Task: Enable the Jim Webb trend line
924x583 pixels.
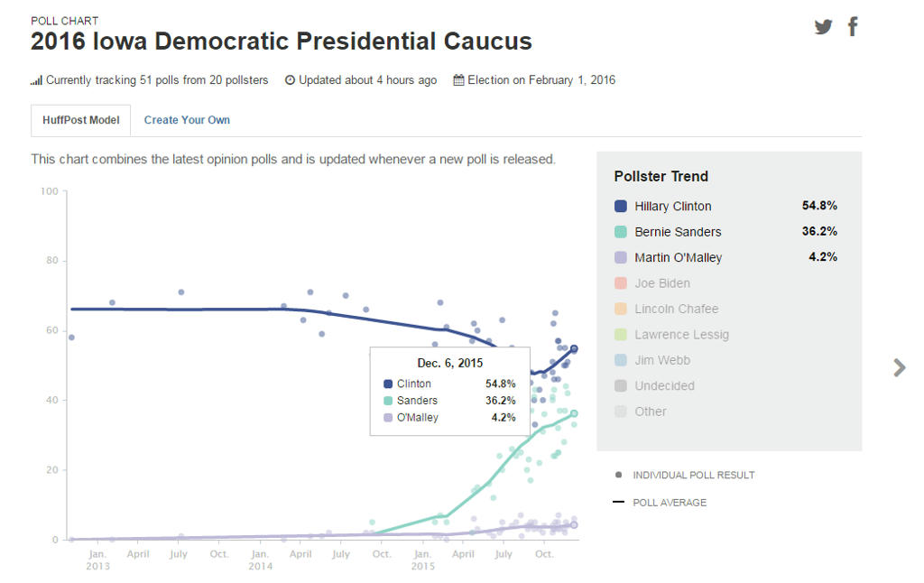Action: click(661, 360)
